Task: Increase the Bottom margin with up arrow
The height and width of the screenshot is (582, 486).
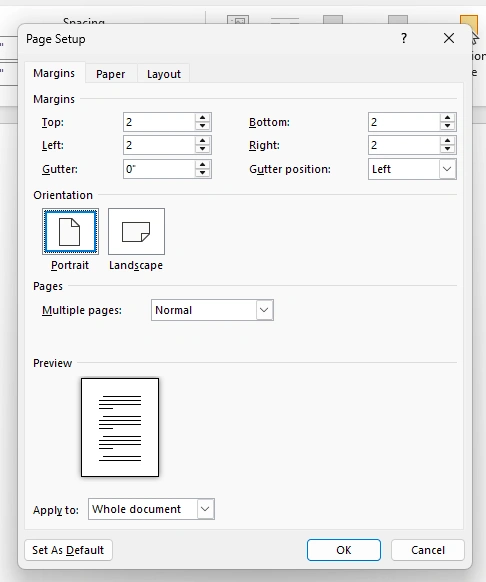Action: [x=447, y=118]
